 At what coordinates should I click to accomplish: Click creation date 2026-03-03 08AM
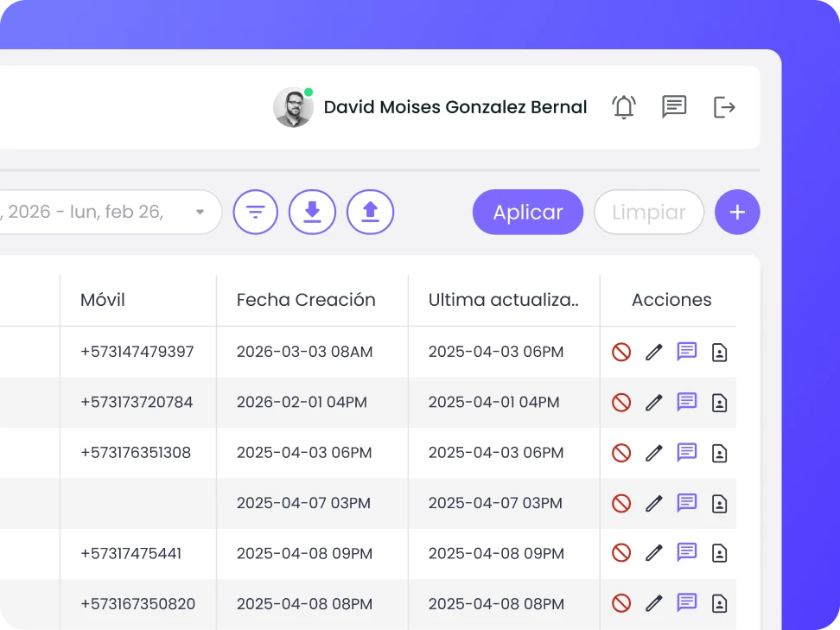click(305, 352)
